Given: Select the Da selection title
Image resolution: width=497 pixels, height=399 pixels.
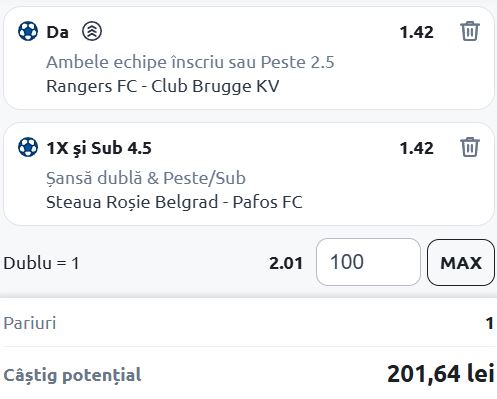Looking at the screenshot, I should point(58,32).
